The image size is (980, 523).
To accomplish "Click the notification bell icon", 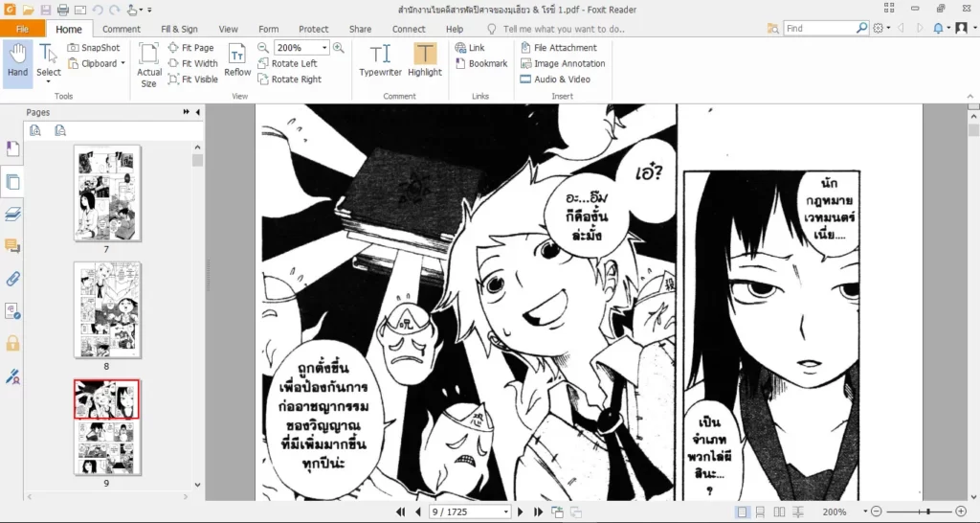I will tap(938, 28).
